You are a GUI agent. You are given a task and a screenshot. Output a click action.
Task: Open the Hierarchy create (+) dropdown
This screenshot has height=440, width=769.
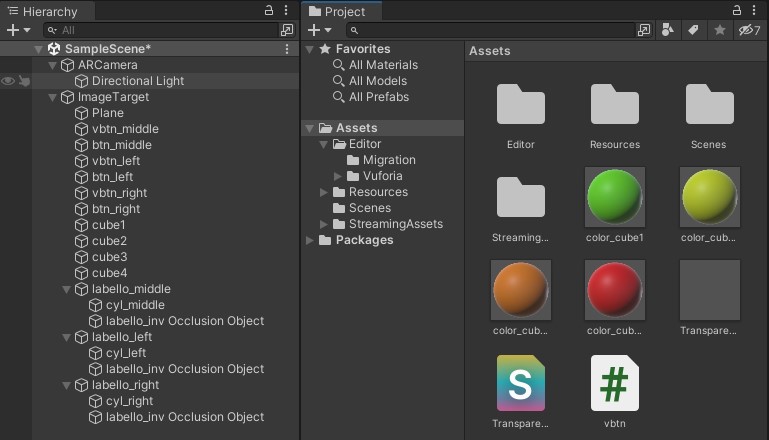[19, 31]
